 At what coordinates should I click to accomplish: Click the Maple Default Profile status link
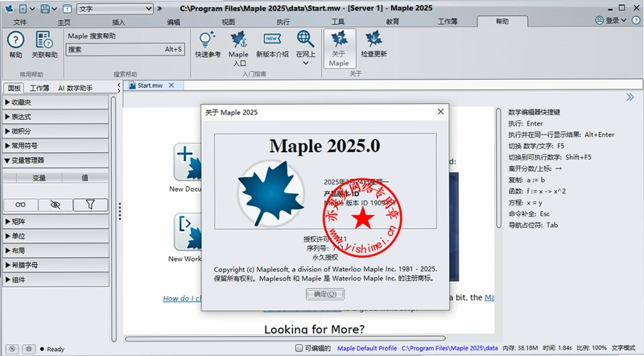(x=367, y=348)
